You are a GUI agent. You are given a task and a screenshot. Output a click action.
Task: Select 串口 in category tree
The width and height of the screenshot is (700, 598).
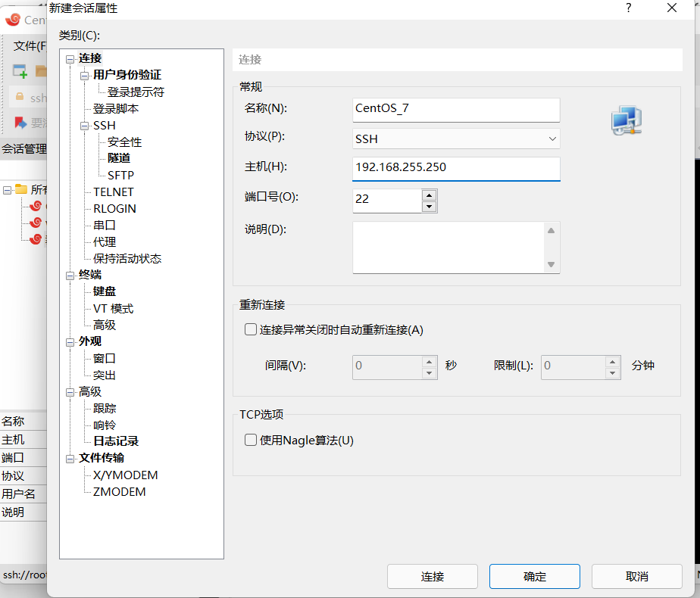[105, 226]
